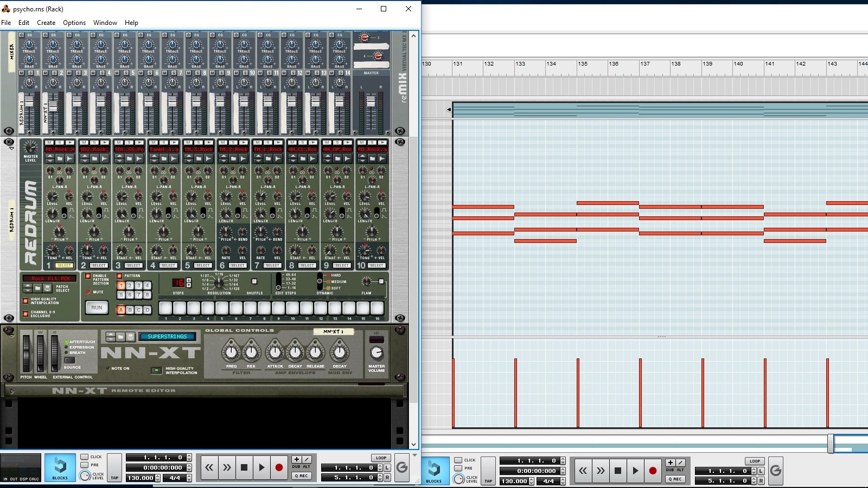Toggle Enable Pattern Section on Redrum
This screenshot has width=868, height=488.
[88, 276]
